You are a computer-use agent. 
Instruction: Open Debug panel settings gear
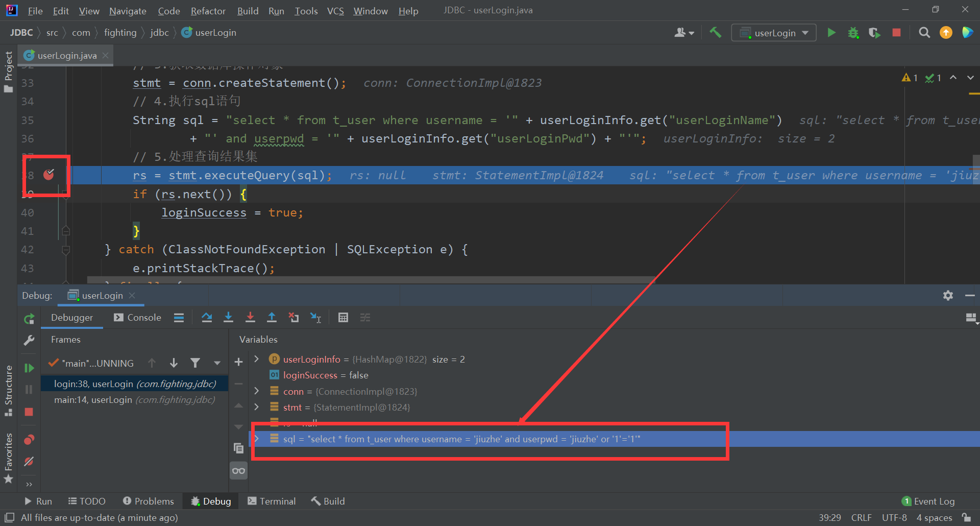pyautogui.click(x=948, y=295)
